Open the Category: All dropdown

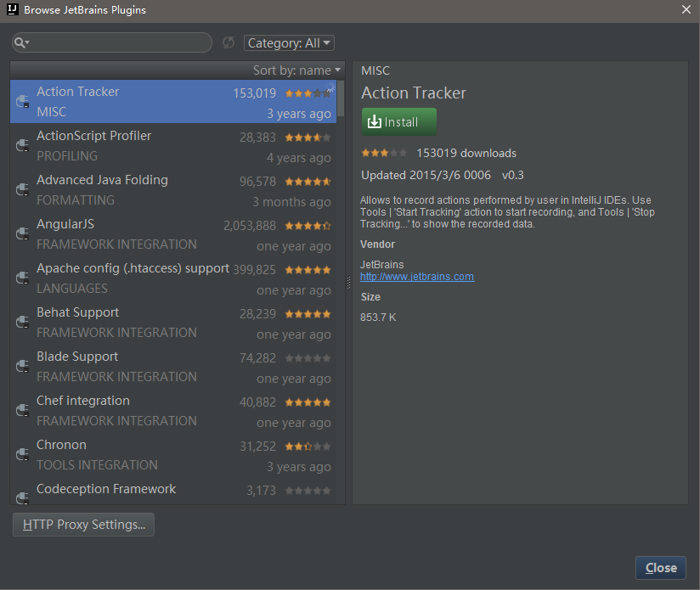[289, 42]
